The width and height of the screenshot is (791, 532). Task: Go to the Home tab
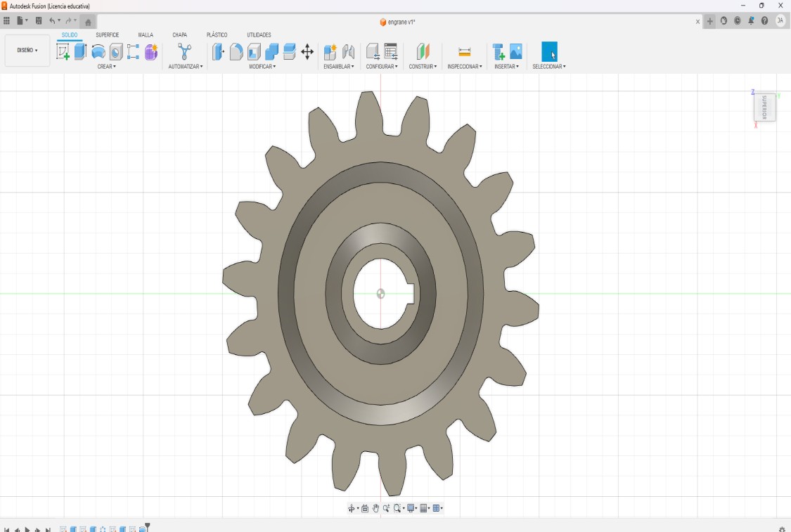(88, 22)
